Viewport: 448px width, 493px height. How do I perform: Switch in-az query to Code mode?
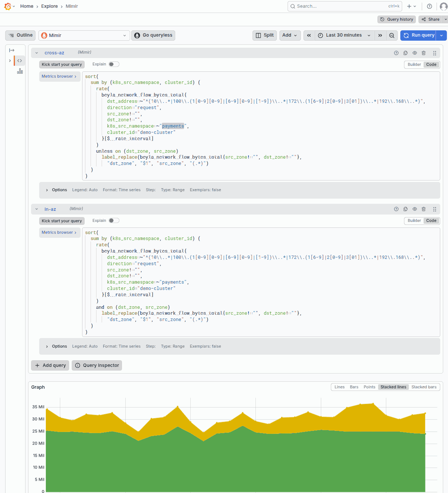431,220
